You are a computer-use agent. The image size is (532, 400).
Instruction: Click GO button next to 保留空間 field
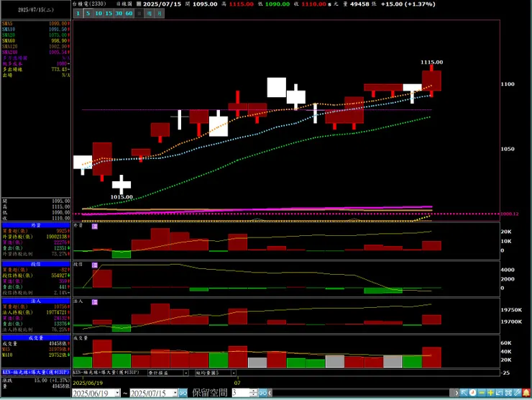(x=262, y=393)
